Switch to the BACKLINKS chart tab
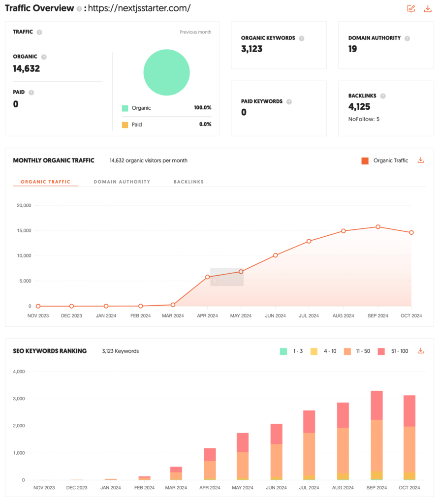The width and height of the screenshot is (439, 504). coord(188,182)
